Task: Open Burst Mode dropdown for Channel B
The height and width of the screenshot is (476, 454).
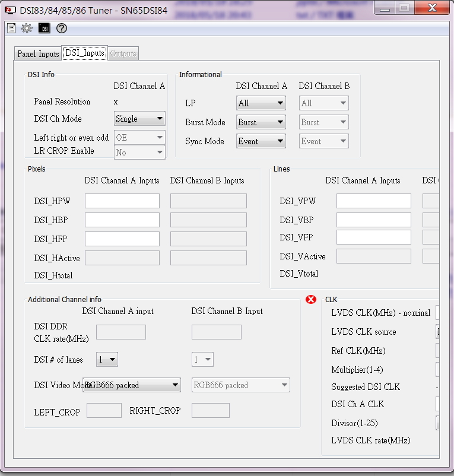Action: pos(324,122)
